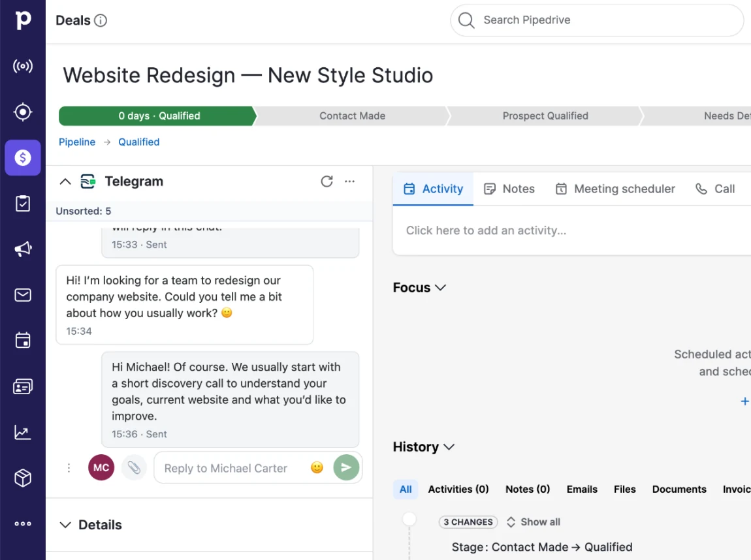
Task: Click the Telegram messaging app icon
Action: (x=88, y=181)
